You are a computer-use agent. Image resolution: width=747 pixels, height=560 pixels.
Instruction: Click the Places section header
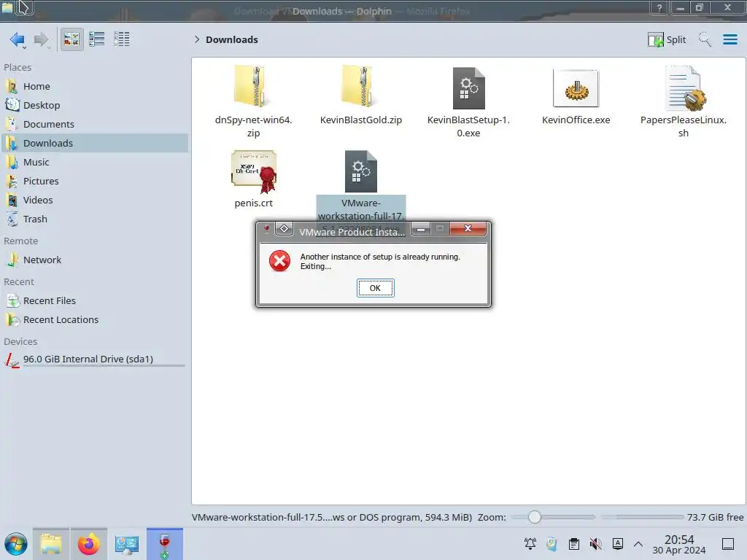click(18, 68)
